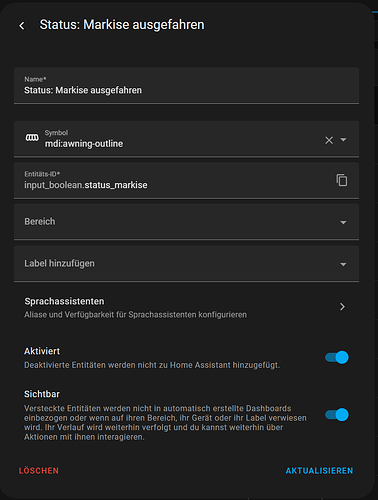Open the Sprachassistenten settings entry
Viewport: 378px width, 500px height.
tap(186, 307)
